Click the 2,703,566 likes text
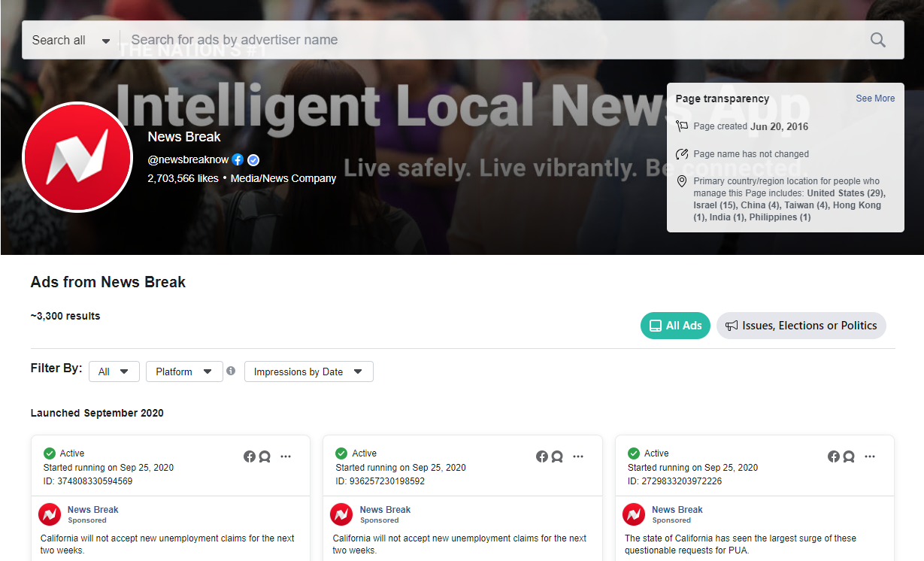 coord(183,178)
